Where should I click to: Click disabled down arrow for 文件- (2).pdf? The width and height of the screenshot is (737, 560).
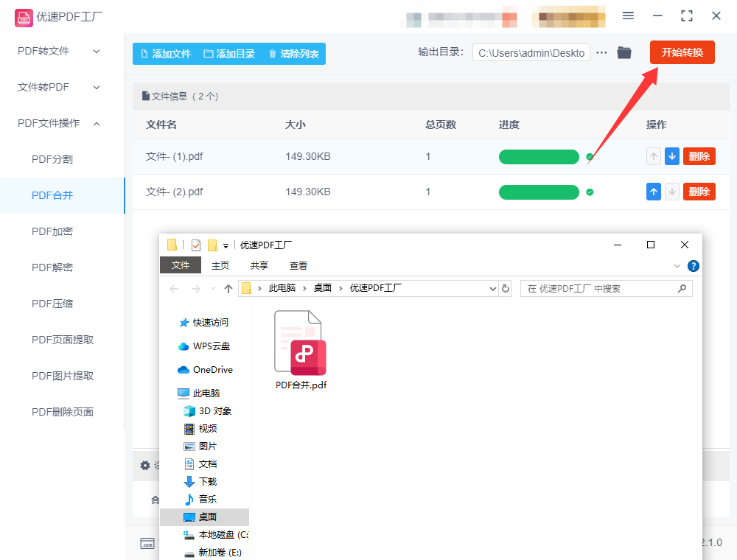672,192
